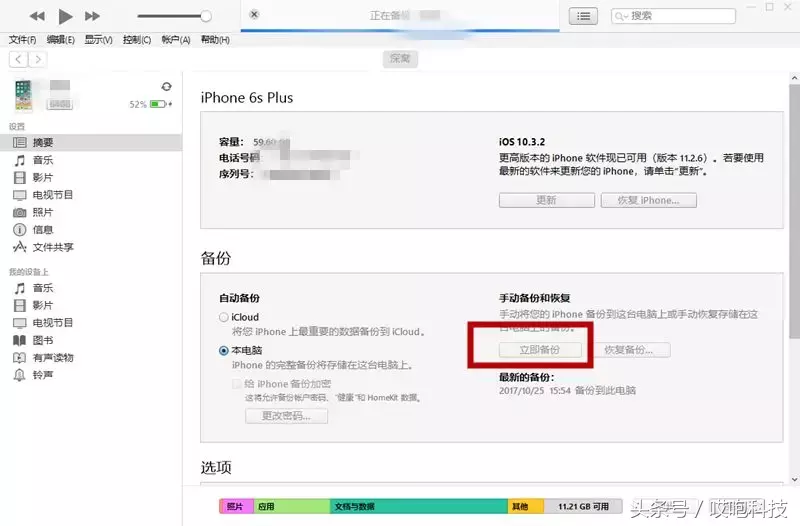
Task: Click the 应用 storage bar segment
Action: pyautogui.click(x=292, y=506)
